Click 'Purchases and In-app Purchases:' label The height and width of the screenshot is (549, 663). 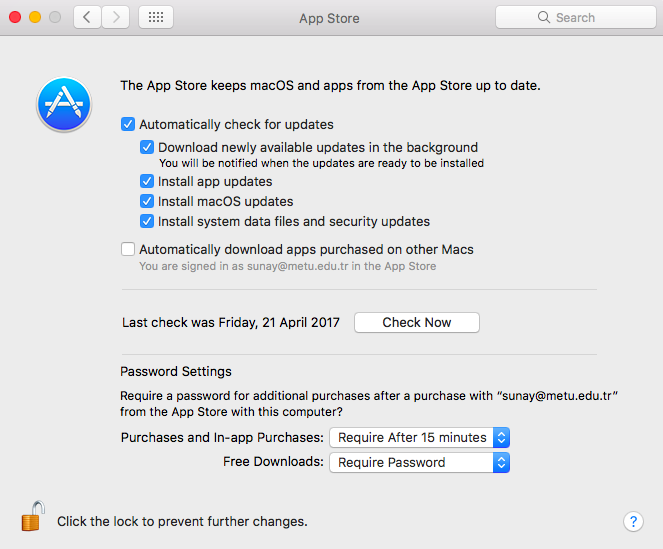(222, 437)
